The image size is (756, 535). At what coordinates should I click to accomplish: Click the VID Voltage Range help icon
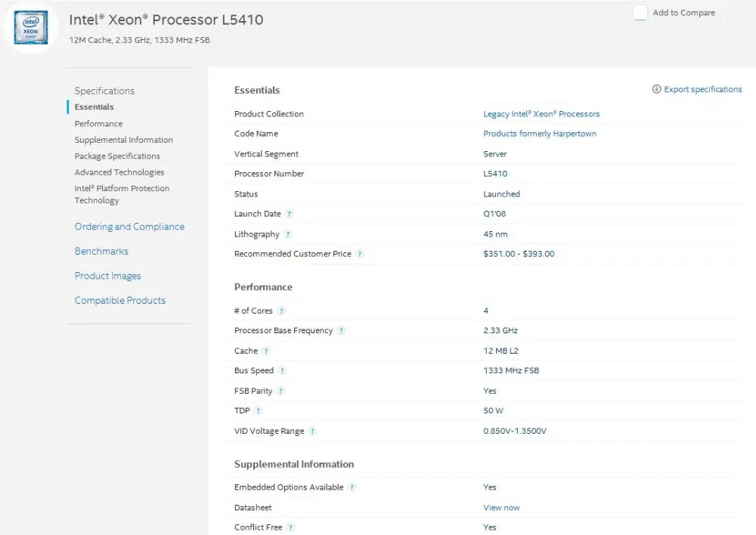(312, 431)
